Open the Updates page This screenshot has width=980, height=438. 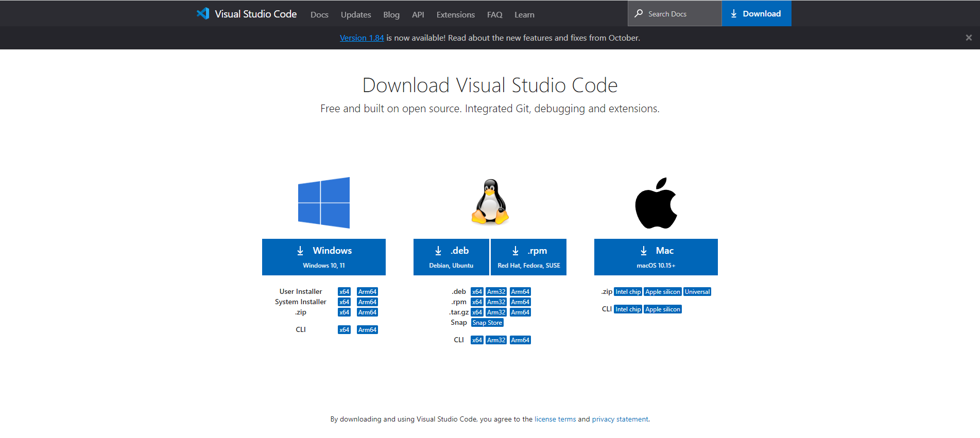click(x=356, y=14)
